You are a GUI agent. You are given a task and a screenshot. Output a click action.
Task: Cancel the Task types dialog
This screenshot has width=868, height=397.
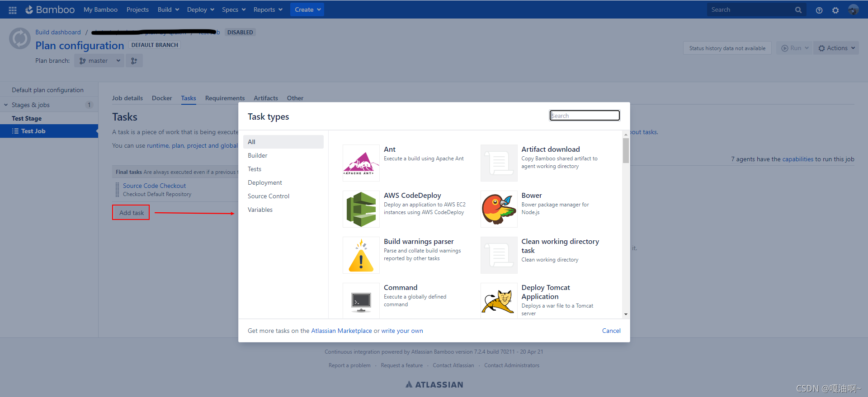coord(611,331)
